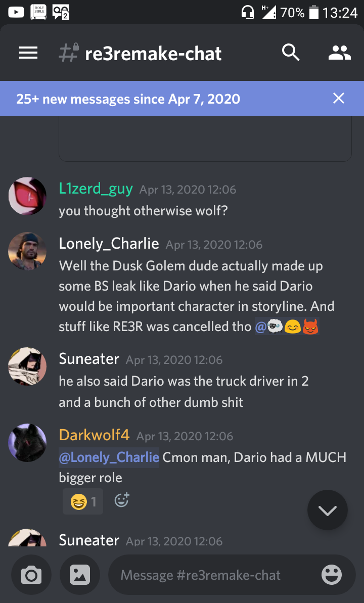Screen dimensions: 364x603
Task: Open the hamburger navigation menu
Action: pos(28,53)
